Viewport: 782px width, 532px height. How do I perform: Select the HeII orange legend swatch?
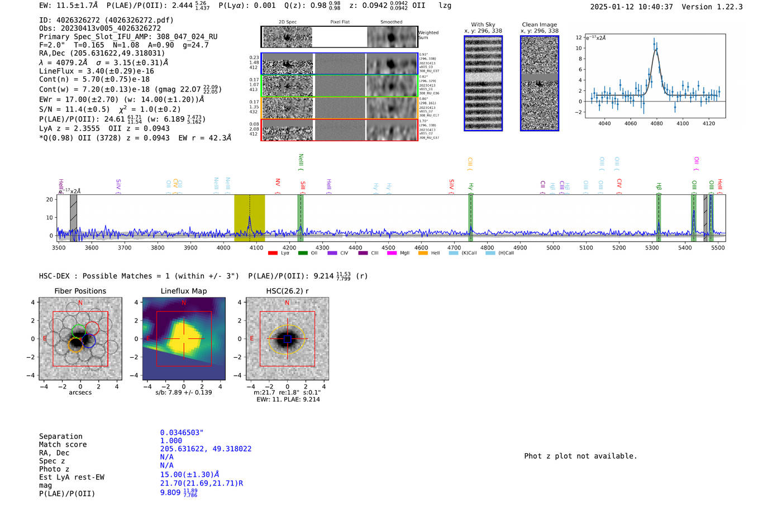click(x=423, y=253)
